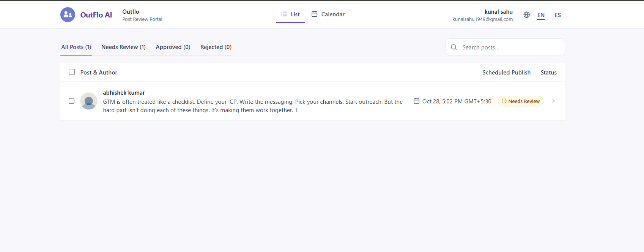Switch language to ES
644x252 pixels.
click(558, 15)
